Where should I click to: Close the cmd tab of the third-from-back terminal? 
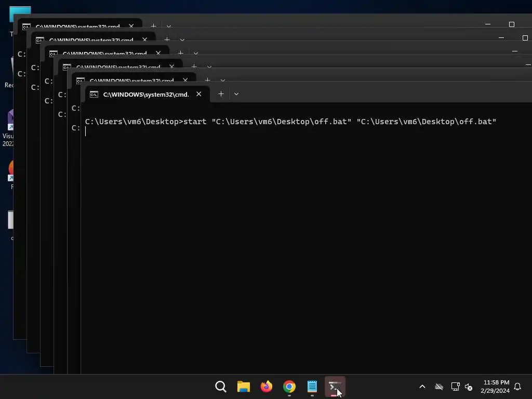(158, 53)
